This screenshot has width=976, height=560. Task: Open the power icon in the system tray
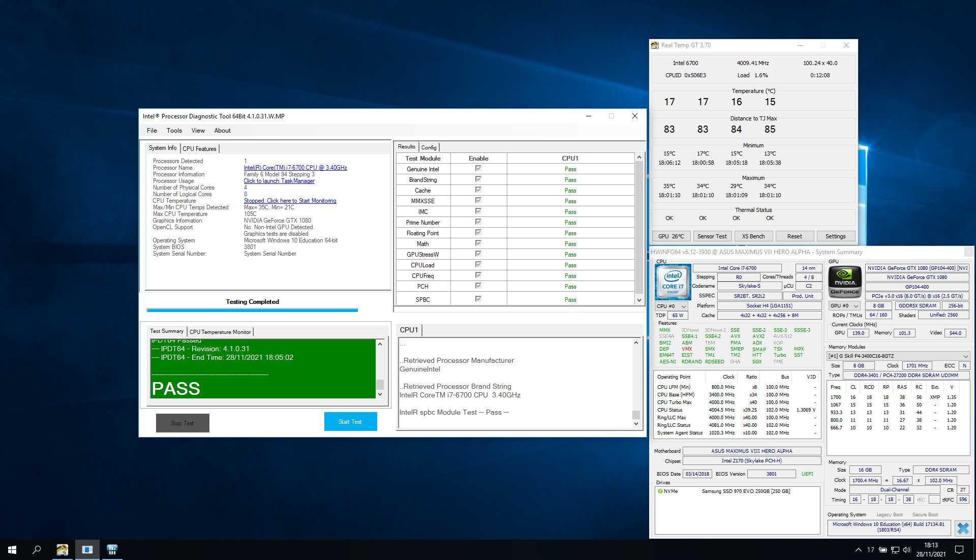tap(883, 550)
